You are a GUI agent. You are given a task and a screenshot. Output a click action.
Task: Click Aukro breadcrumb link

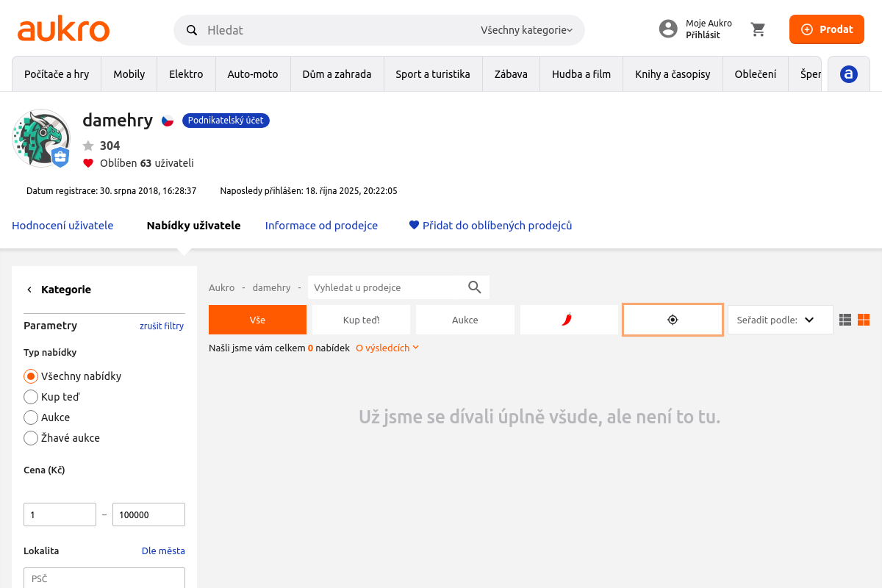[222, 287]
